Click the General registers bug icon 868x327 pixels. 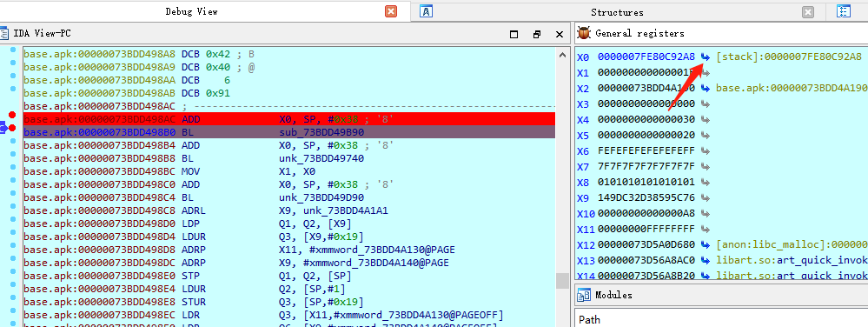[584, 33]
